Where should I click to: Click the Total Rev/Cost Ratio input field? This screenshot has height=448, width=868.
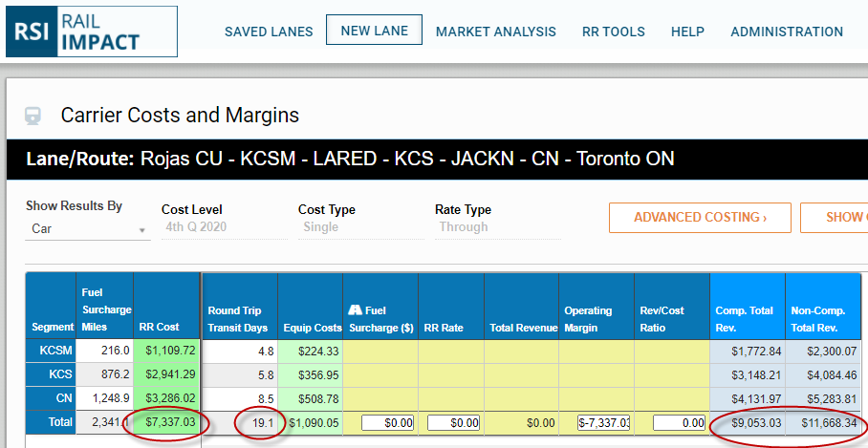pyautogui.click(x=678, y=422)
